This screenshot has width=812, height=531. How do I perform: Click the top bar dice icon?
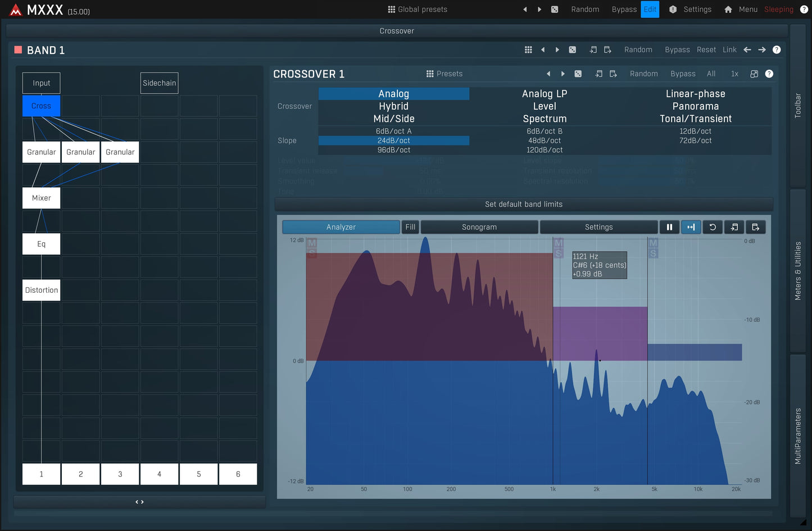pyautogui.click(x=555, y=10)
